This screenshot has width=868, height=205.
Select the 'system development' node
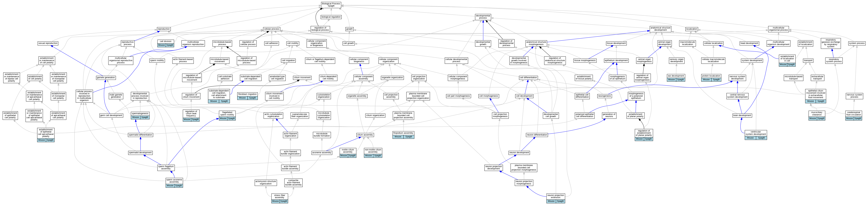pos(752,61)
